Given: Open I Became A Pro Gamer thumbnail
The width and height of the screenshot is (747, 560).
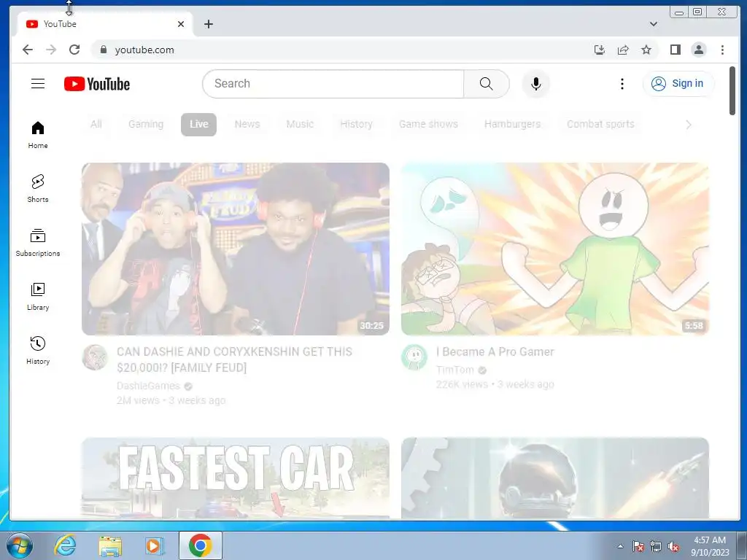Looking at the screenshot, I should click(555, 249).
